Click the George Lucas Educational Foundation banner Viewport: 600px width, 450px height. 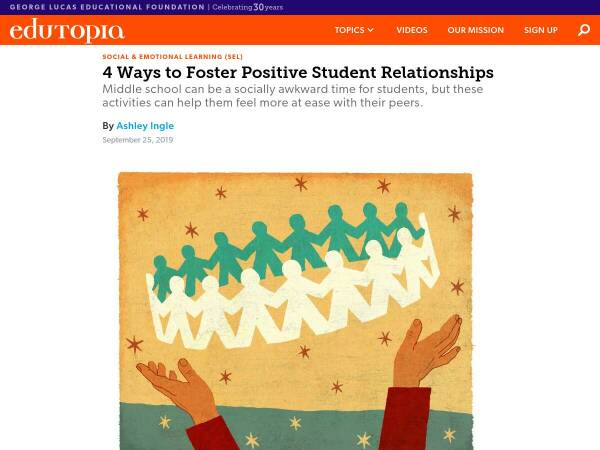[107, 7]
